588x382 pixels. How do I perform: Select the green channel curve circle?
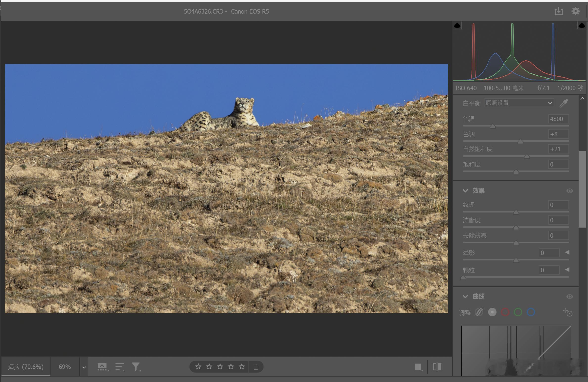click(x=518, y=312)
